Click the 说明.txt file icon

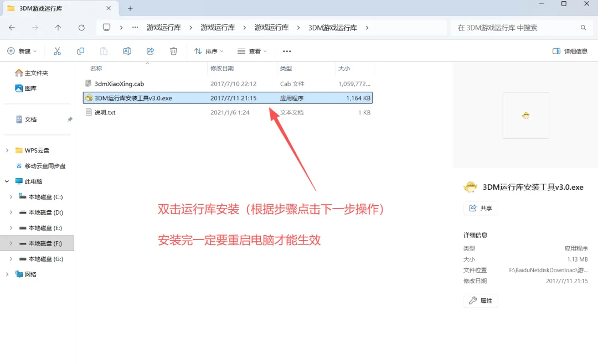point(89,112)
